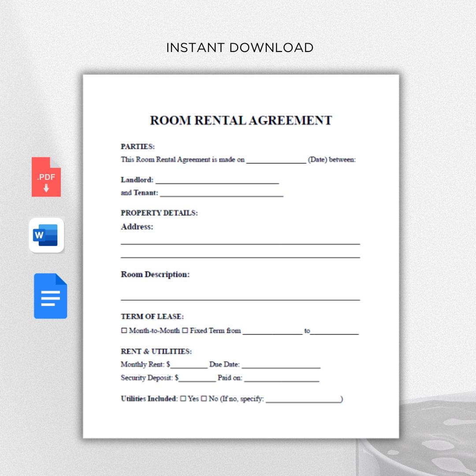Click the 'and Tenant:' label
The image size is (476, 476).
pos(140,193)
